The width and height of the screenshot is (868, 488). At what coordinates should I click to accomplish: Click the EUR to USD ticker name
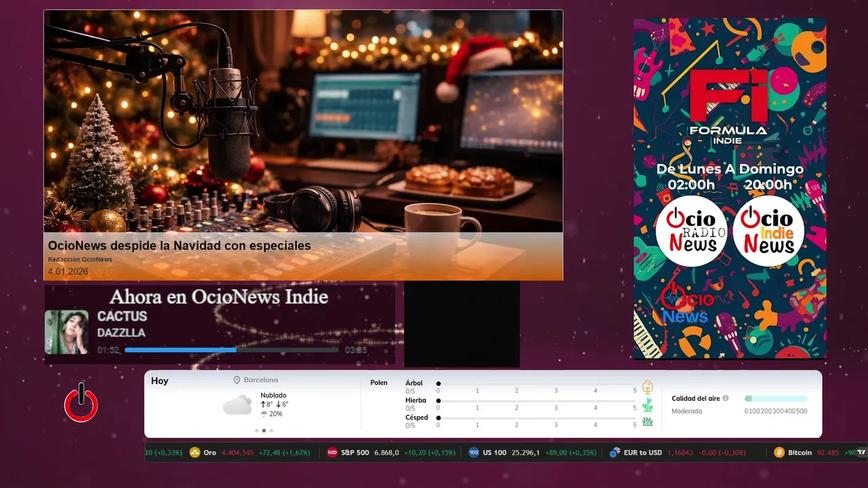643,452
